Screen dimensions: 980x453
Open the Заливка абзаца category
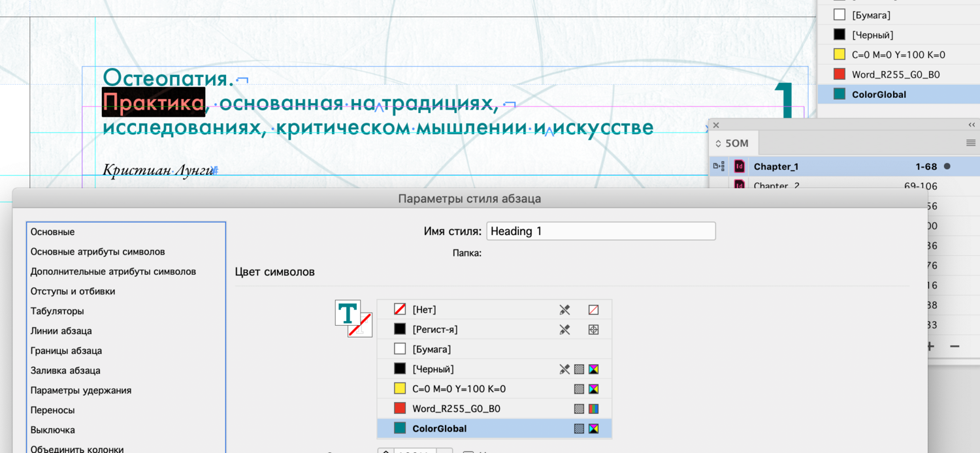pos(126,370)
